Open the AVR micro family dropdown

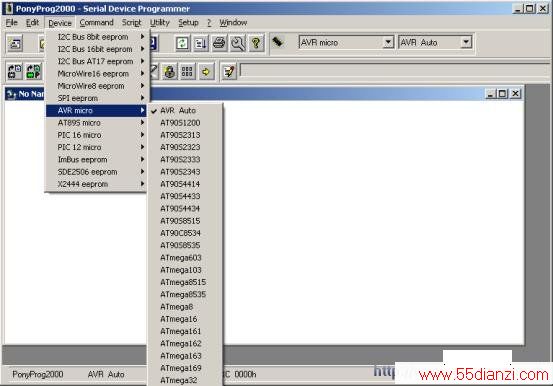point(388,42)
